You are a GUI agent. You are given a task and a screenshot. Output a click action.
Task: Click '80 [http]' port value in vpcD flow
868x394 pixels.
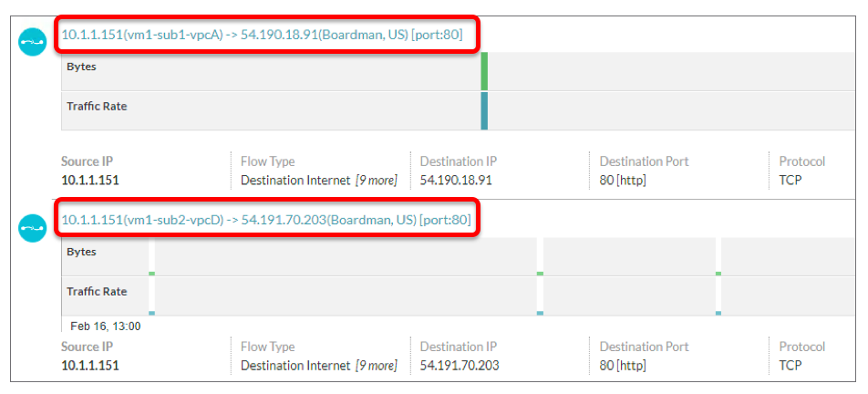pos(623,366)
